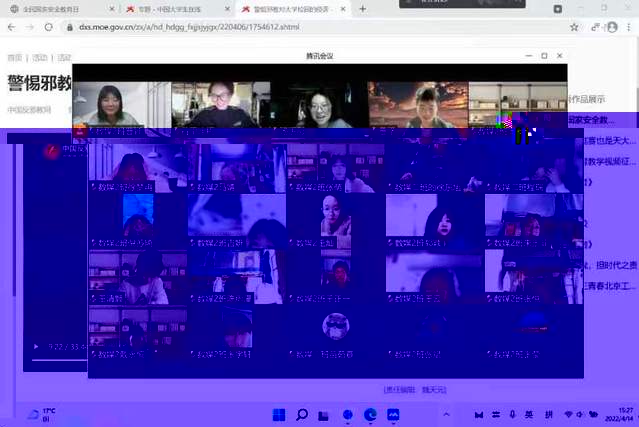Image resolution: width=639 pixels, height=427 pixels.
Task: Play the video on the webpage
Action: pyautogui.click(x=36, y=347)
